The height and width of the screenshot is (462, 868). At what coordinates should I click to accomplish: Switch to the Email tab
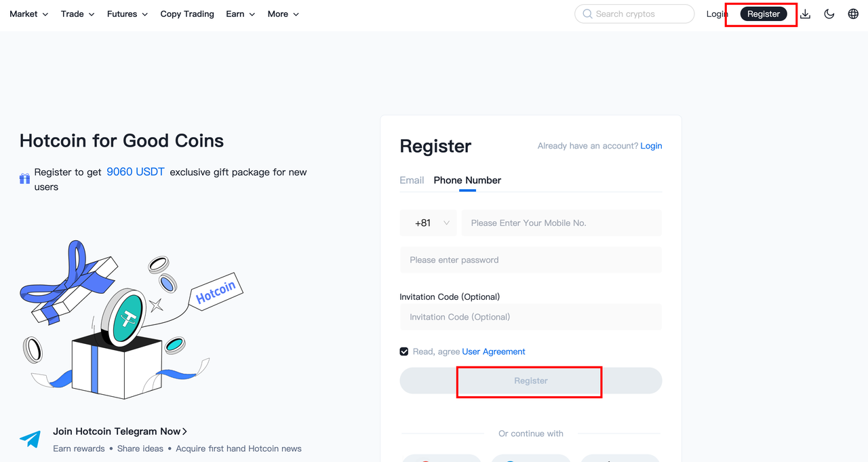point(412,180)
